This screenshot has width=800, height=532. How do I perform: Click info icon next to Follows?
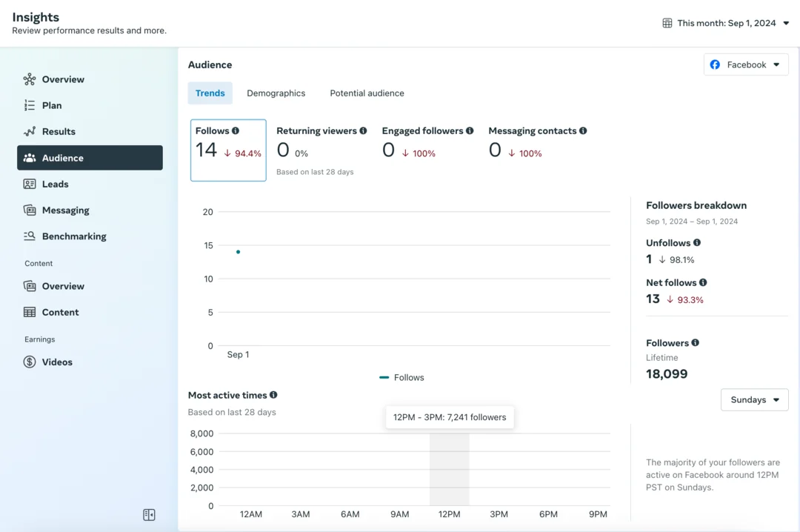[236, 130]
